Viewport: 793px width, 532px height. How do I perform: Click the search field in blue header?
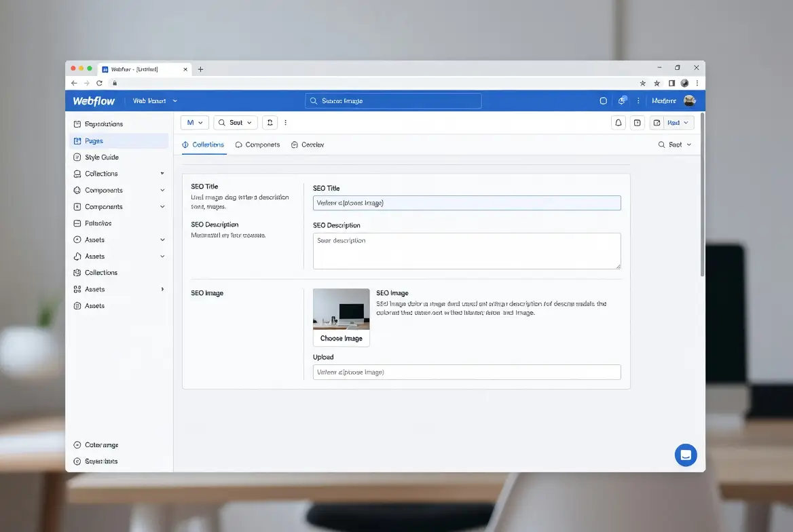coord(393,100)
